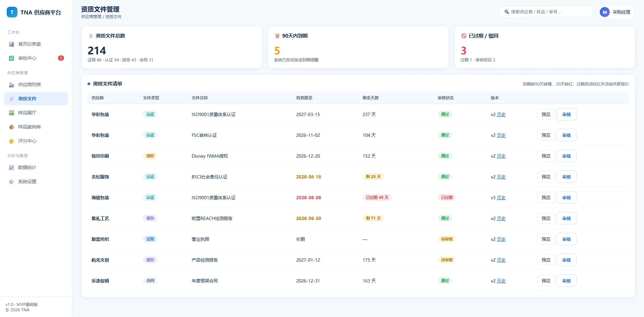Click 审核 for 华彩包装 FSC森林认证
The image size is (644, 317).
(566, 135)
